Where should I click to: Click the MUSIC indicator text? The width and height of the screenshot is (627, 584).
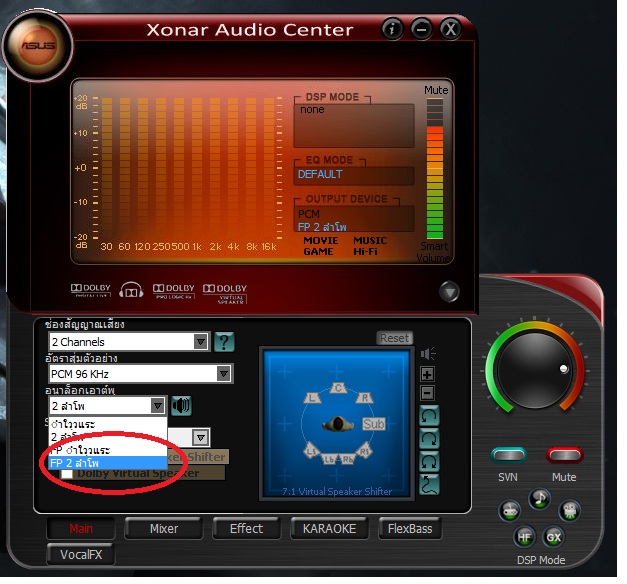(370, 240)
